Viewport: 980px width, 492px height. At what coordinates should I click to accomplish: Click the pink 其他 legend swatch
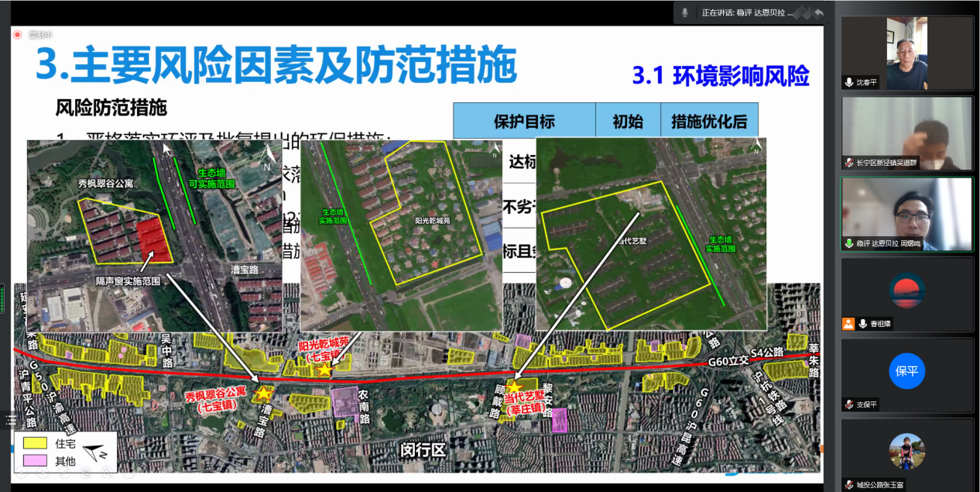coord(34,460)
